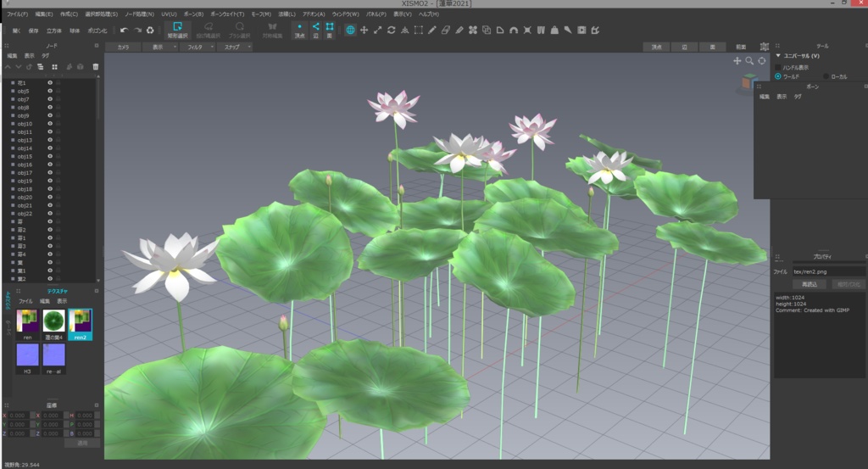
Task: Select the H3 normal map thumbnail
Action: point(27,358)
